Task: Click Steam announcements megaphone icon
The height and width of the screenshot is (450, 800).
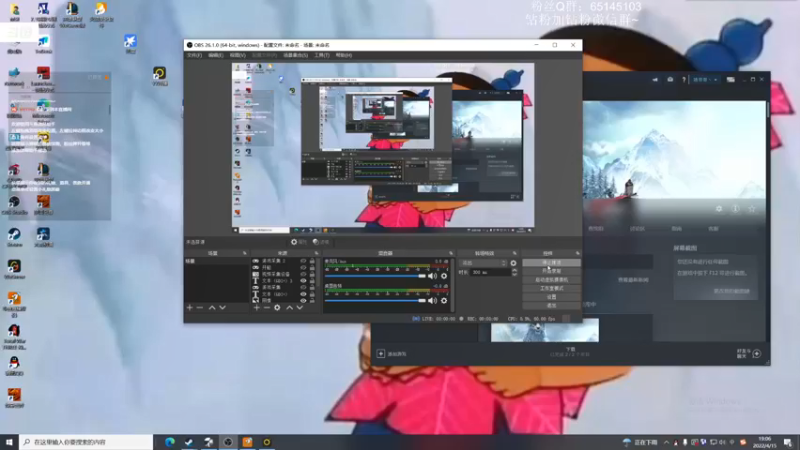Action: pos(655,80)
